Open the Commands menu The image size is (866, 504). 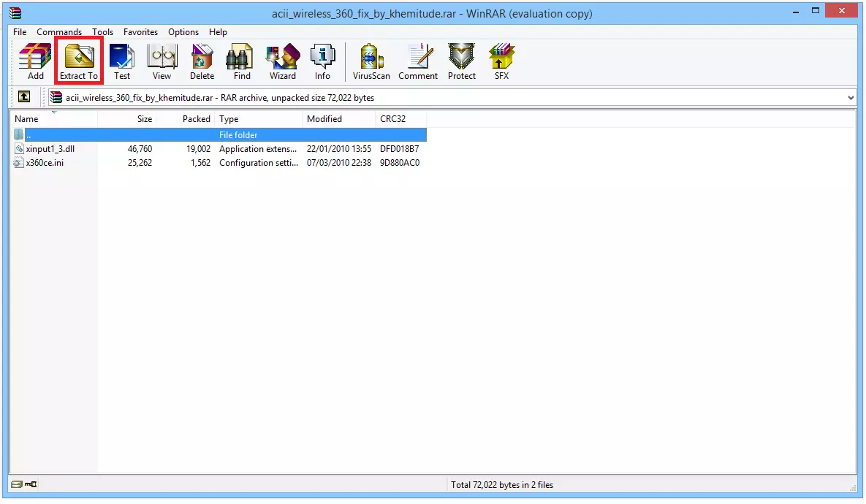[59, 32]
